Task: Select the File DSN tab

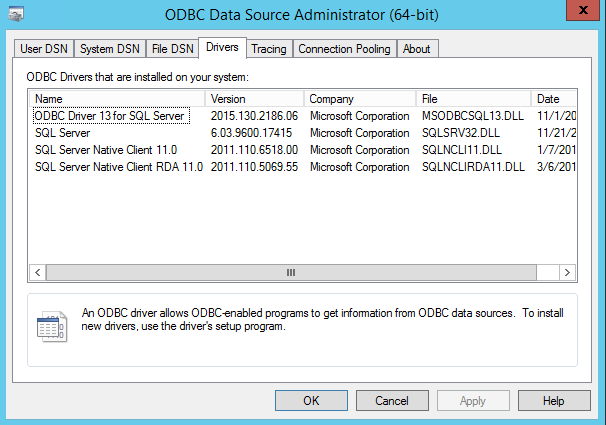Action: click(172, 49)
